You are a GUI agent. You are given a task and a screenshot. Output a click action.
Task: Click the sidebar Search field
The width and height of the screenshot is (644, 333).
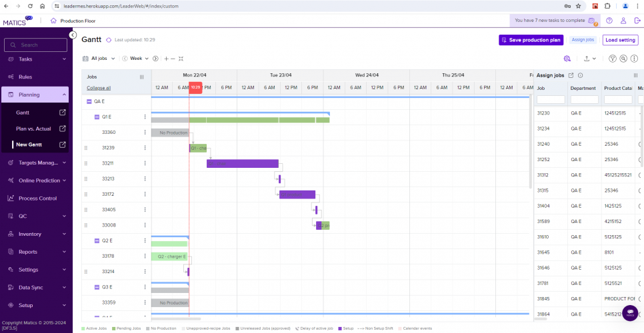(x=35, y=45)
